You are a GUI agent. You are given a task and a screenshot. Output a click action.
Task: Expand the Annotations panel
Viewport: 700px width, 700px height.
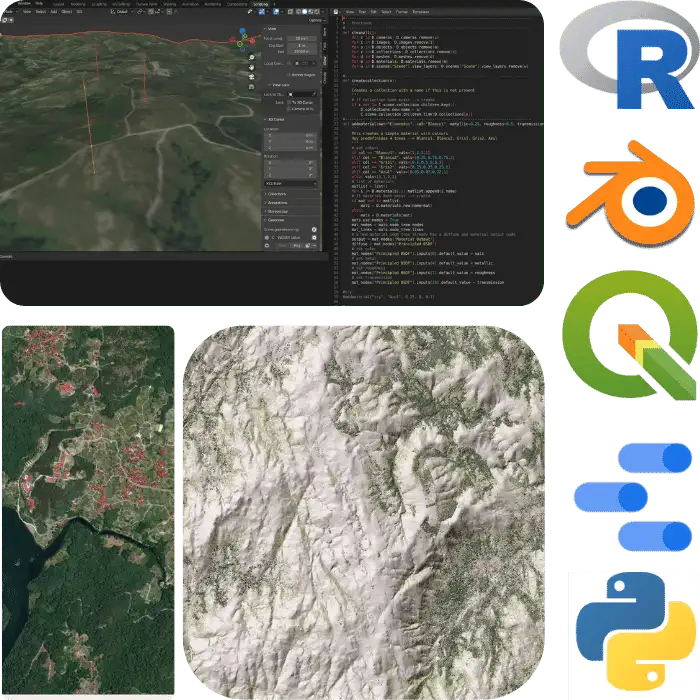pyautogui.click(x=276, y=203)
